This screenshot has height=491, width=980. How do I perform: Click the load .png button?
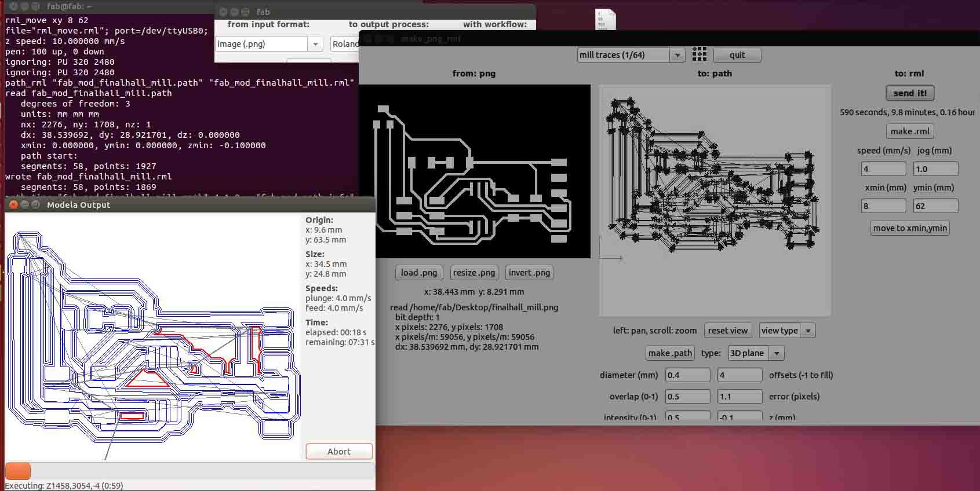tap(419, 273)
